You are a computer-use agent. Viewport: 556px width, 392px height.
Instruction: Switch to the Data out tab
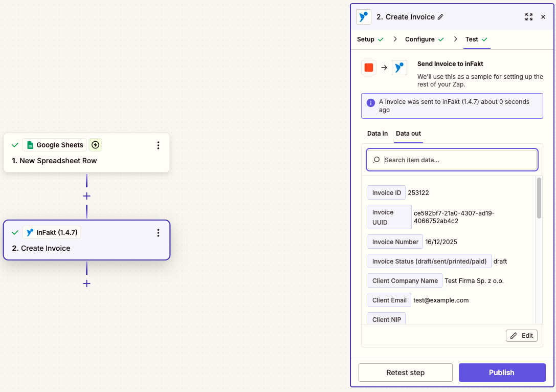(408, 134)
